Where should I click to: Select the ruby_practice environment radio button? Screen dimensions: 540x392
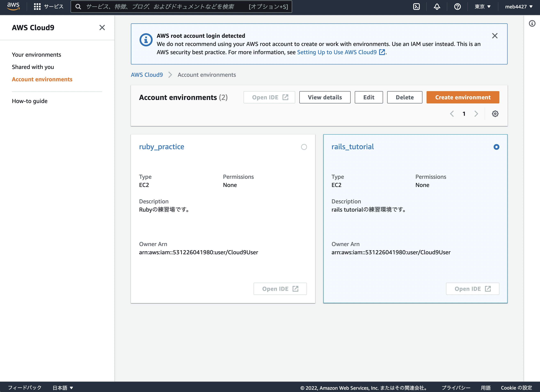(x=304, y=147)
